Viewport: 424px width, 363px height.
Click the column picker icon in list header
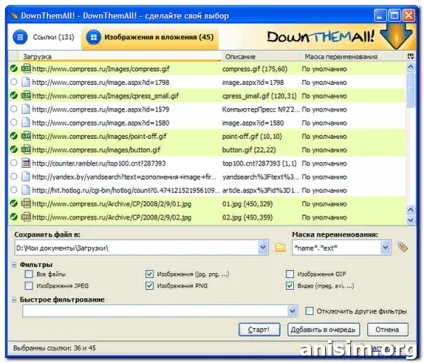coord(411,57)
